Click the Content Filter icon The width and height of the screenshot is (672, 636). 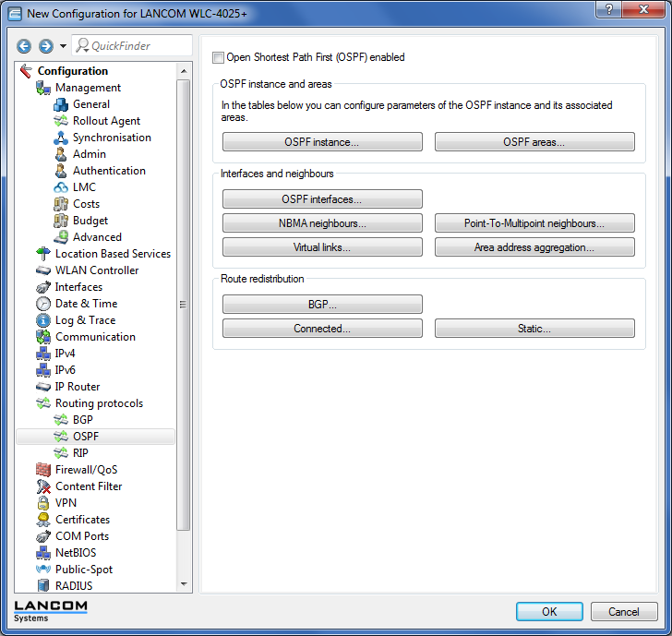43,486
